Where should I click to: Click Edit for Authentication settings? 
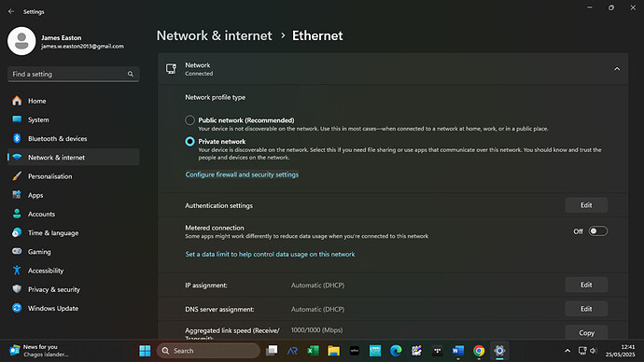pos(586,205)
